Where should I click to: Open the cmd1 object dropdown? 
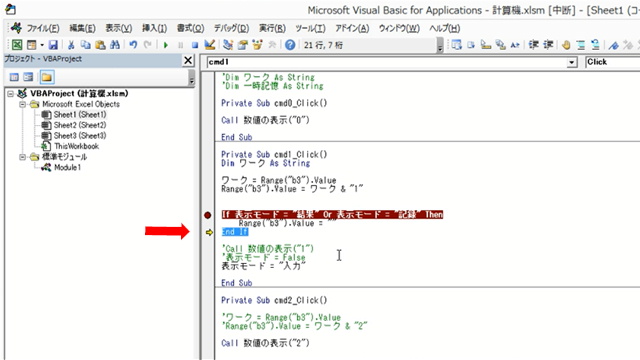(572, 62)
